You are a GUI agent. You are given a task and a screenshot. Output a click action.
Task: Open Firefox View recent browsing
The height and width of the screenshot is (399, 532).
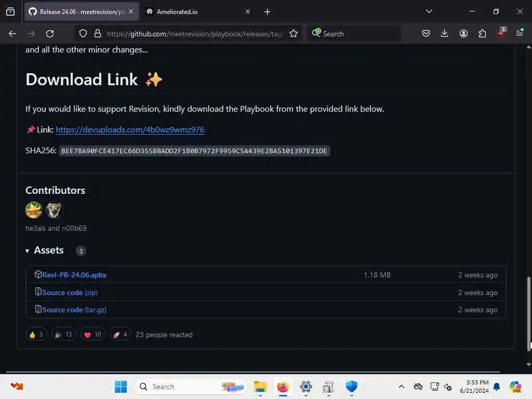coord(10,12)
